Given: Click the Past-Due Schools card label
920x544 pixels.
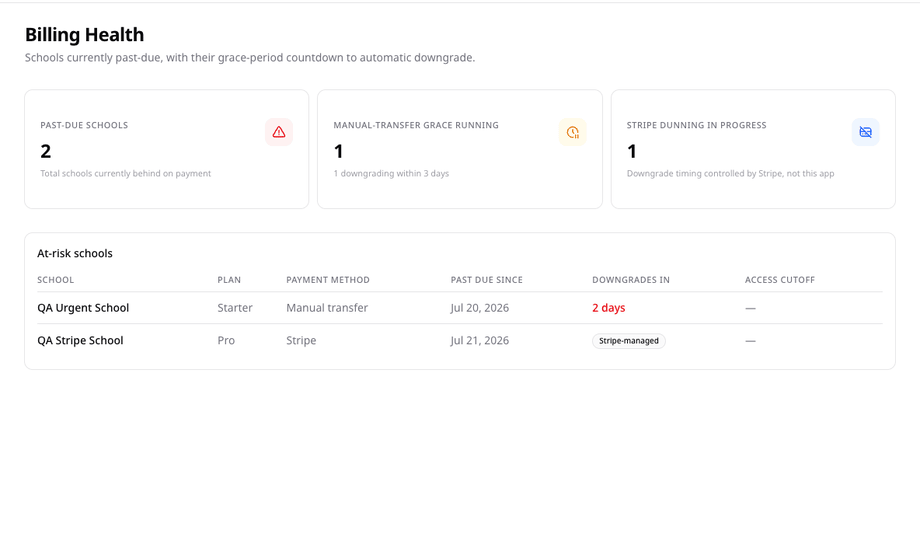Looking at the screenshot, I should pyautogui.click(x=84, y=125).
